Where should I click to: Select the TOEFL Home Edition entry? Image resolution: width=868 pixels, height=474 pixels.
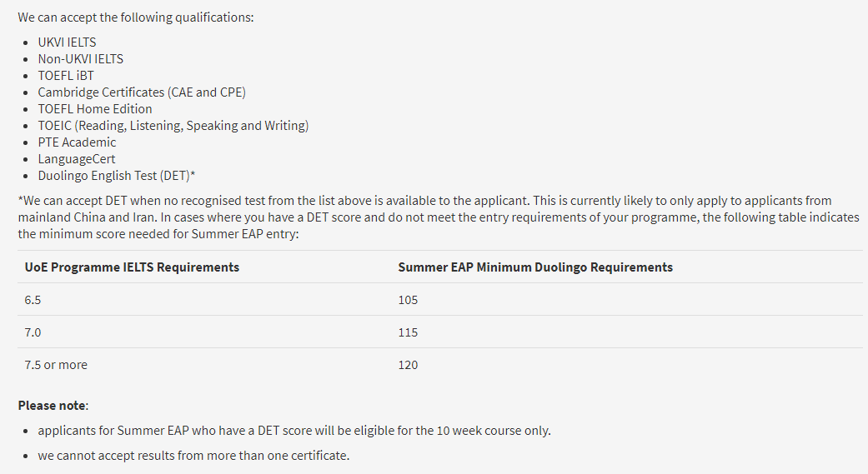(x=95, y=109)
